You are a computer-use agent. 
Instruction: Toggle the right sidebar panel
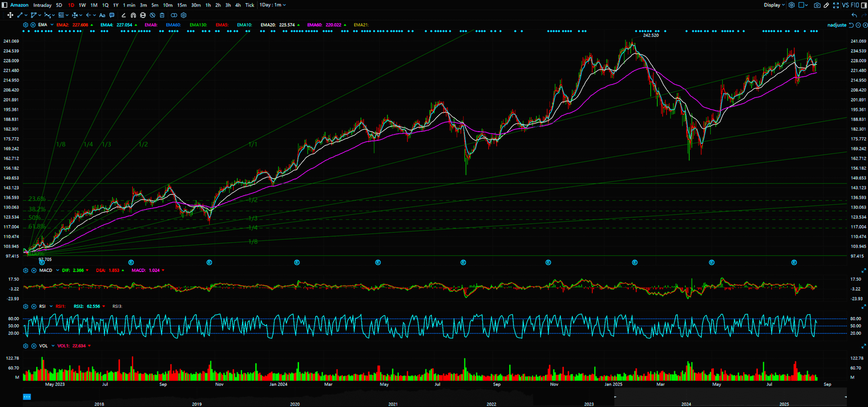coord(863,5)
